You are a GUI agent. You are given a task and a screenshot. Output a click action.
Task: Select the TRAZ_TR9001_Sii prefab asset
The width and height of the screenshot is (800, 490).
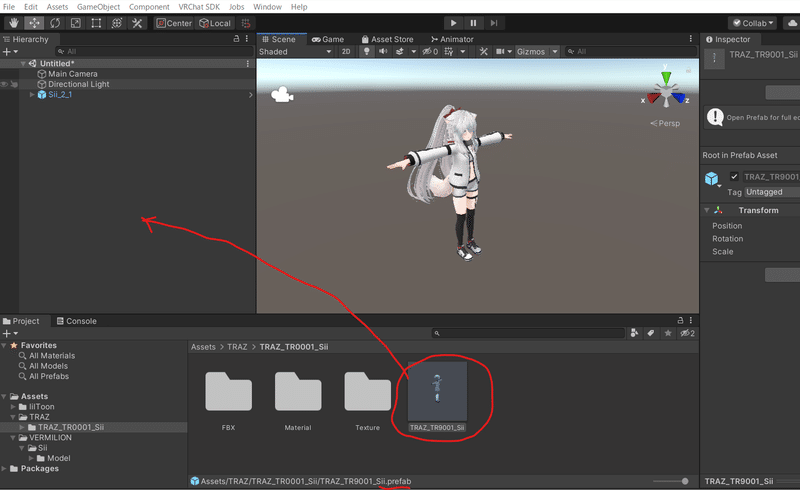[x=437, y=397]
